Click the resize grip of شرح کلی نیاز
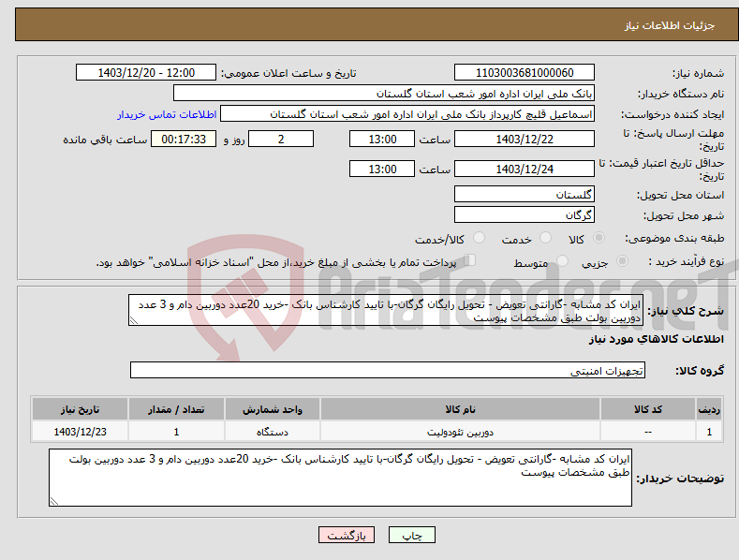Screen dimensions: 739x560 134,321
